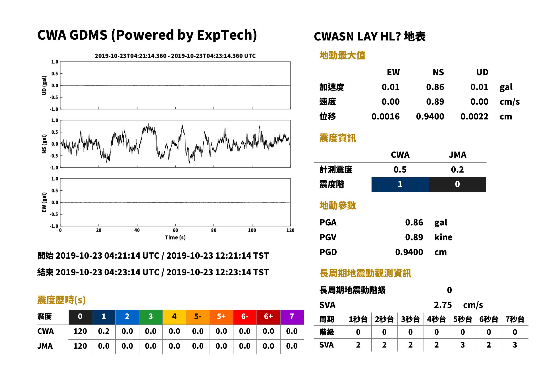Click the CWASN LAY HL? station heading

pos(370,37)
